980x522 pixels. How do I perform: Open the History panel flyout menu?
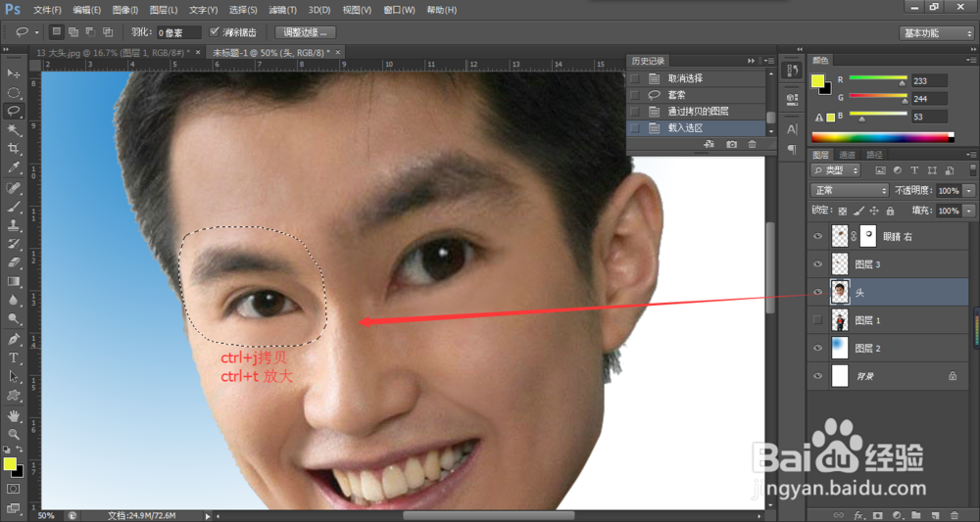pos(768,61)
